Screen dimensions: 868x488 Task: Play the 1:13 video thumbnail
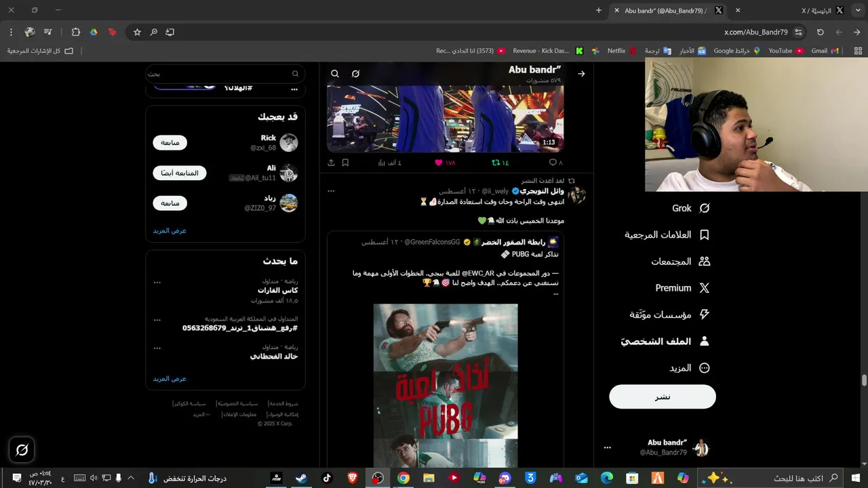(446, 118)
